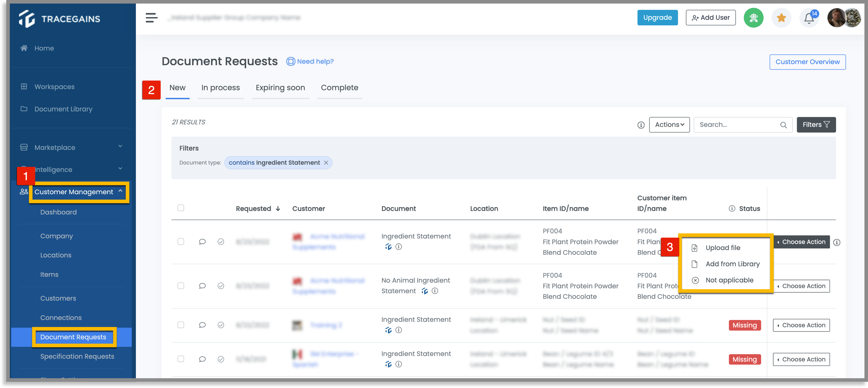Click the check-circle icon on the second row
868x388 pixels.
point(221,286)
